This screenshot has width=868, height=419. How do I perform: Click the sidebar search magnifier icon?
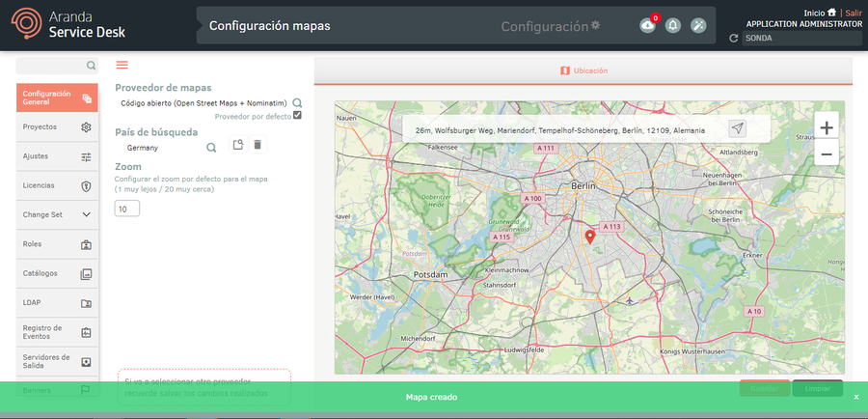pyautogui.click(x=91, y=66)
